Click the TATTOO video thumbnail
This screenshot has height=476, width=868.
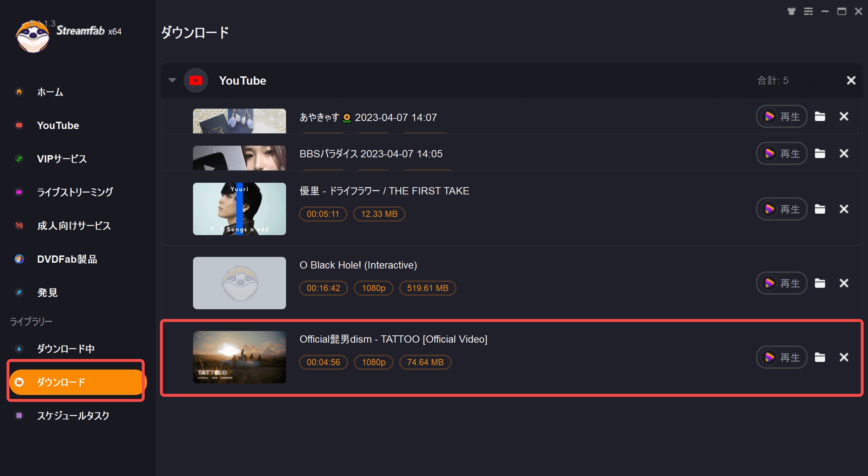point(240,357)
